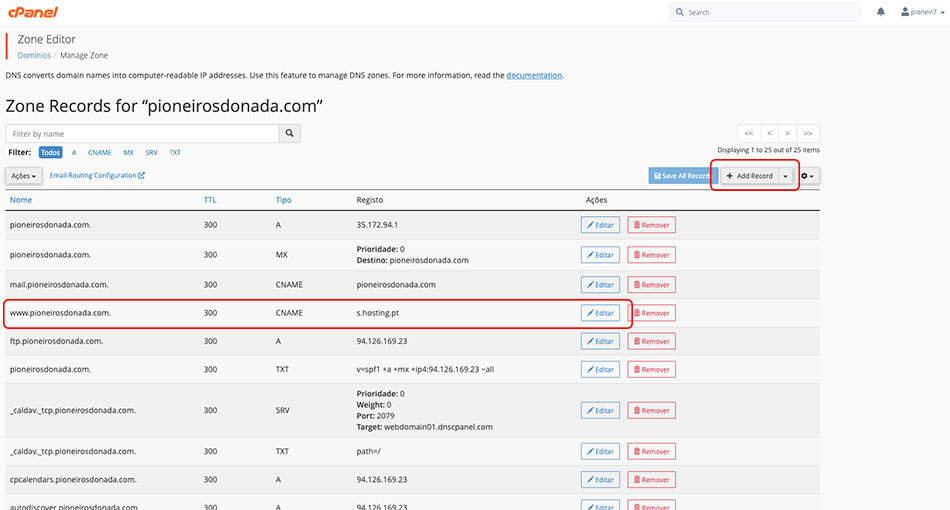
Task: Filter records by MX type
Action: (128, 153)
